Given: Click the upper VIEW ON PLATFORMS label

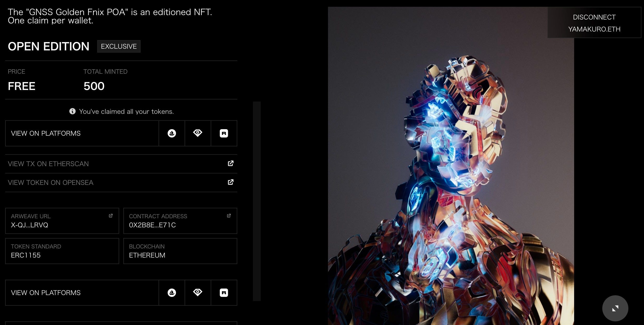Looking at the screenshot, I should click(46, 133).
